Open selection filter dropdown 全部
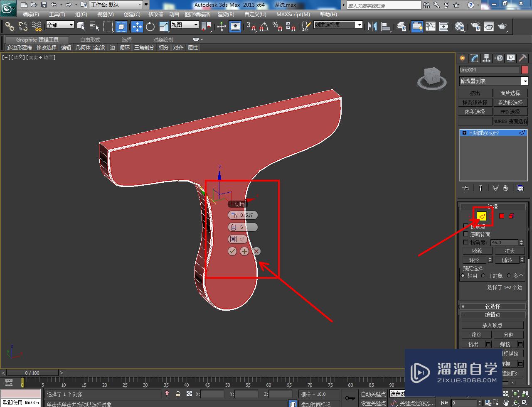Viewport: 532px width, 407px height. pos(60,25)
